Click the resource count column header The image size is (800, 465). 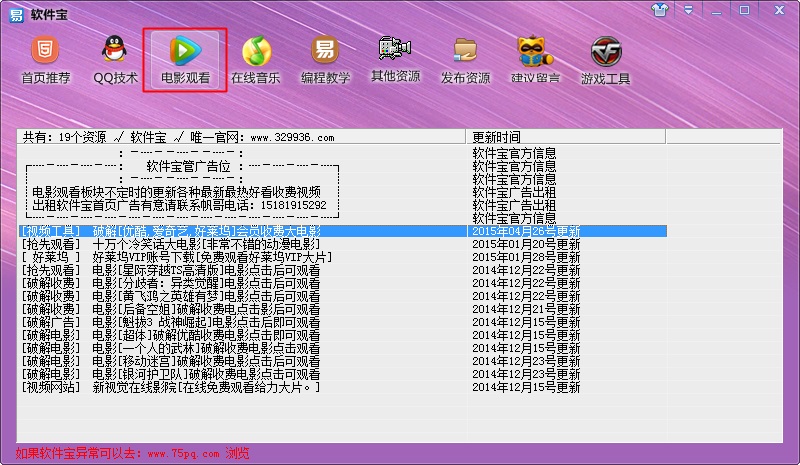coord(242,137)
